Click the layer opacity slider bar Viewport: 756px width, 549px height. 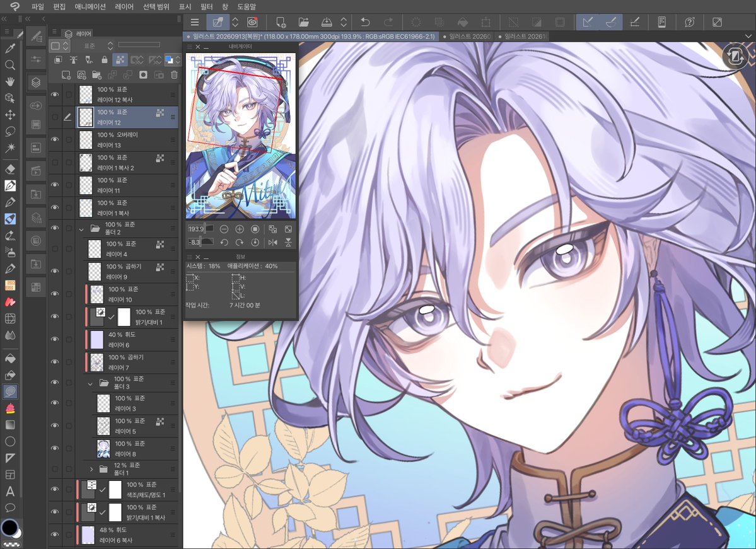pos(139,45)
